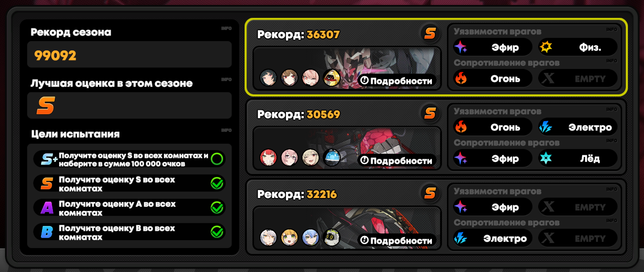Select the bangboo avatar in record 32216 team
The width and height of the screenshot is (644, 272).
[x=332, y=237]
